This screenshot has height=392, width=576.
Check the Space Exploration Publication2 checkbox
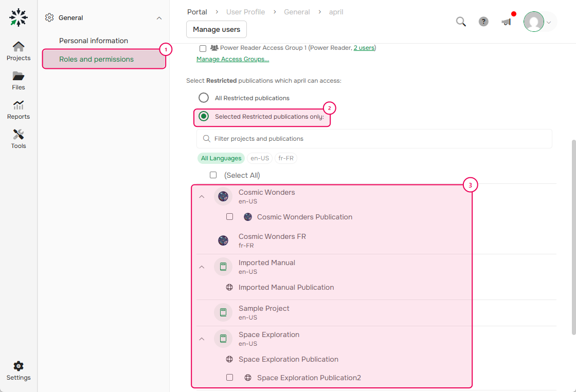click(229, 377)
